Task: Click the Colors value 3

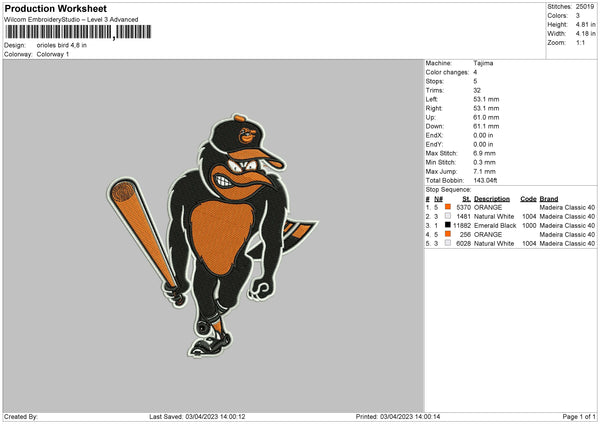Action: click(578, 16)
